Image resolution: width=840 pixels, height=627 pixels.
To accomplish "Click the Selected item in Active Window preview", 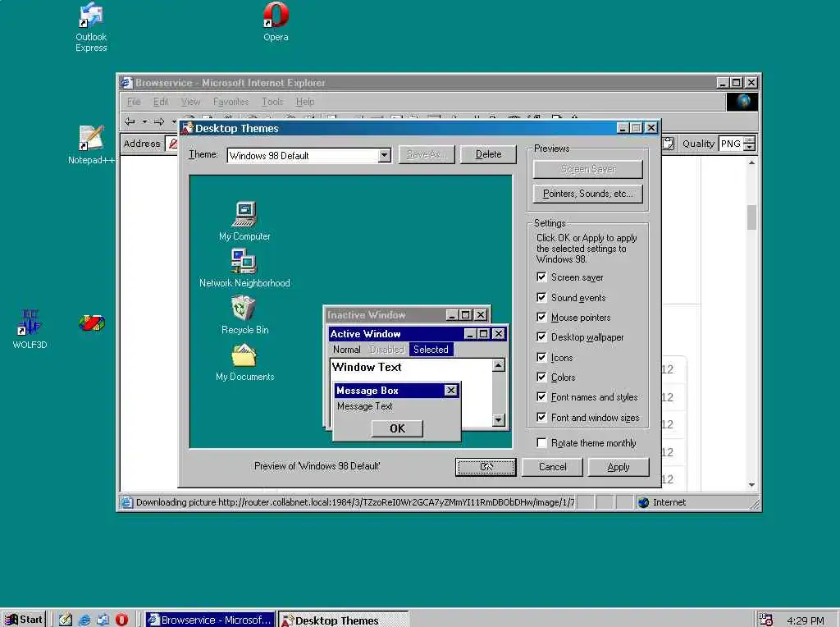I will point(431,350).
